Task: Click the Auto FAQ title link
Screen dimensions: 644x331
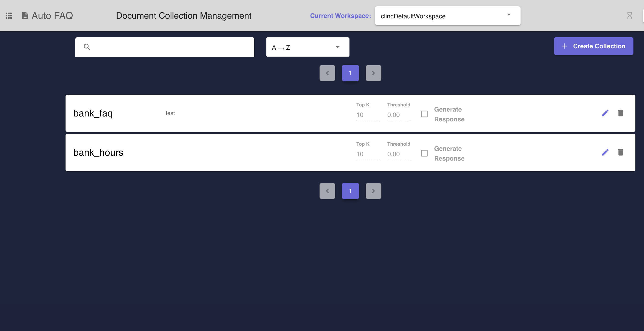Action: click(x=52, y=16)
